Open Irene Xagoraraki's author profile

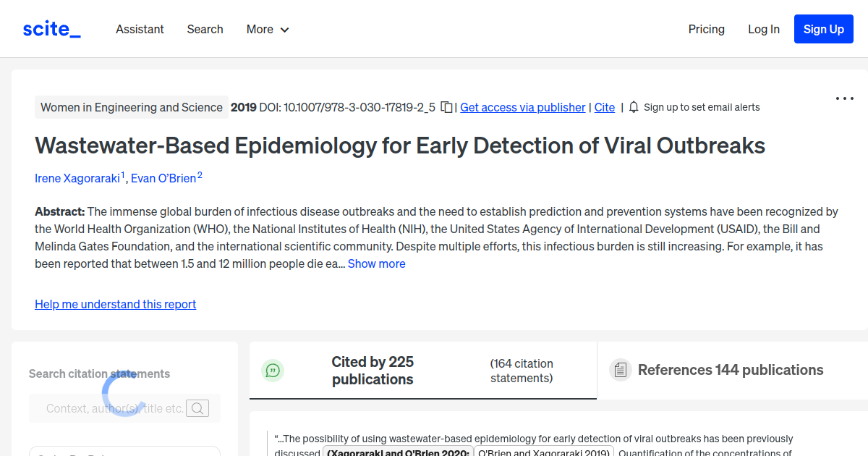point(77,177)
